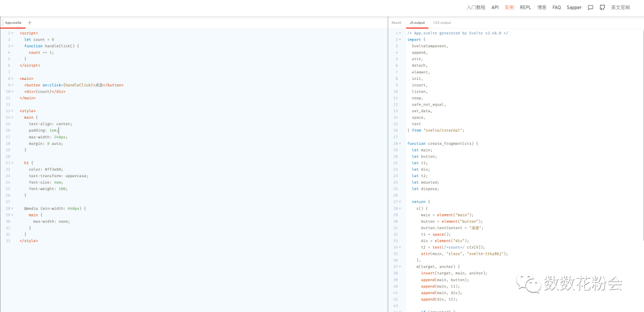Screen dimensions: 644x312
Task: Collapse the h1 CSS rule fold arrow
Action: click(x=13, y=163)
